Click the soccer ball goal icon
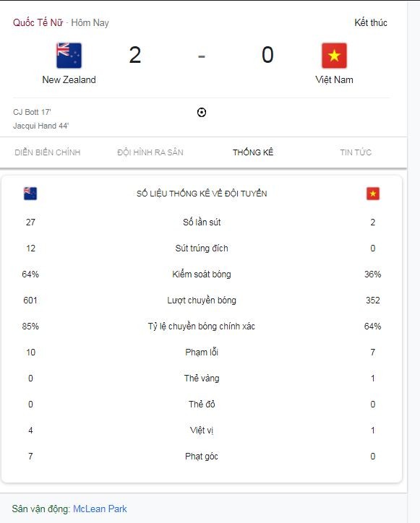 pyautogui.click(x=201, y=113)
